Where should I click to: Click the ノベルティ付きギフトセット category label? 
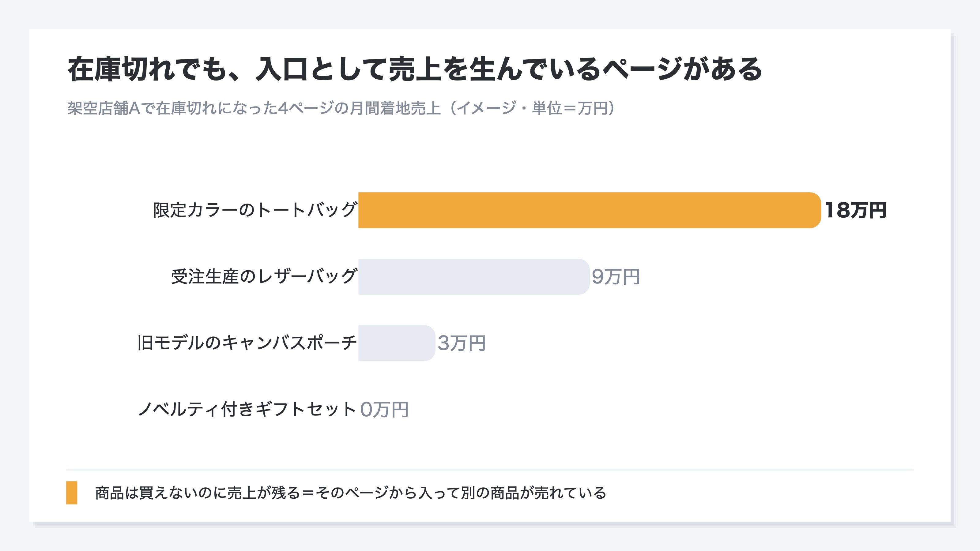[x=247, y=410]
